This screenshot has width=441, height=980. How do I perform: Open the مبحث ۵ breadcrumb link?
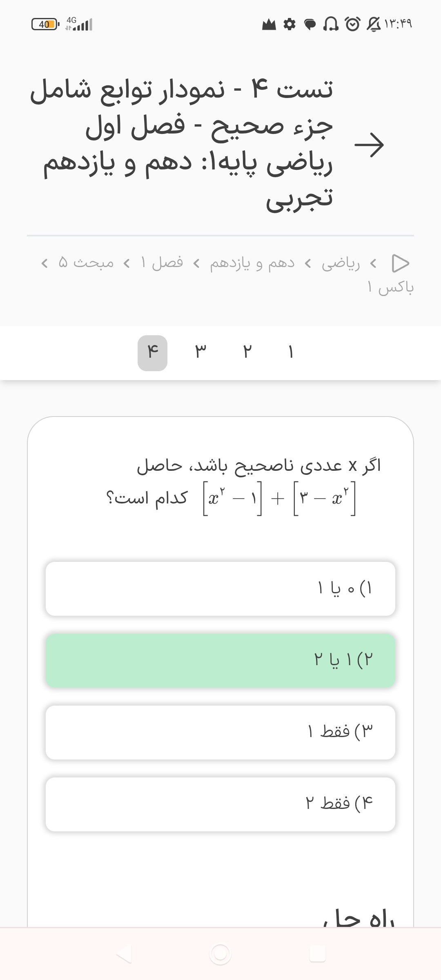coord(86,263)
